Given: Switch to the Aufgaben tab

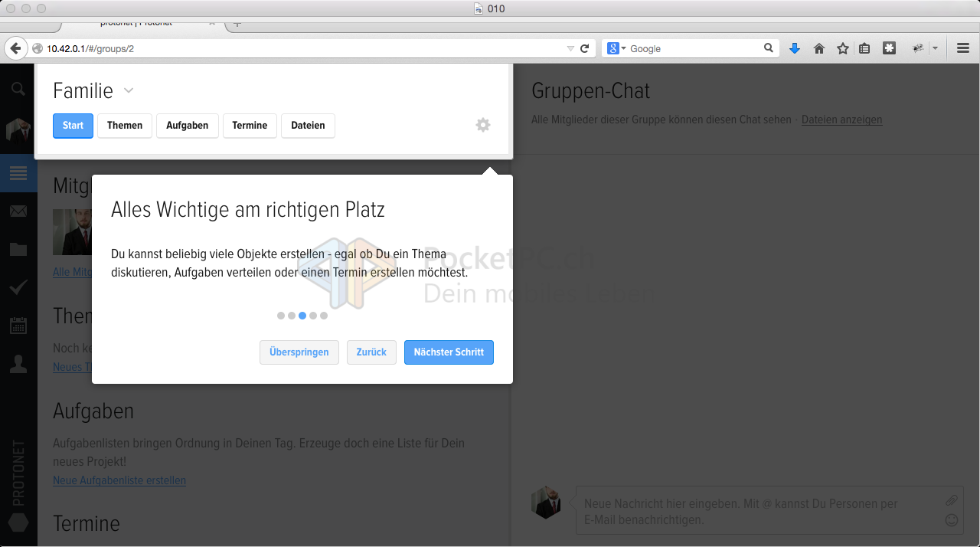Looking at the screenshot, I should [188, 126].
